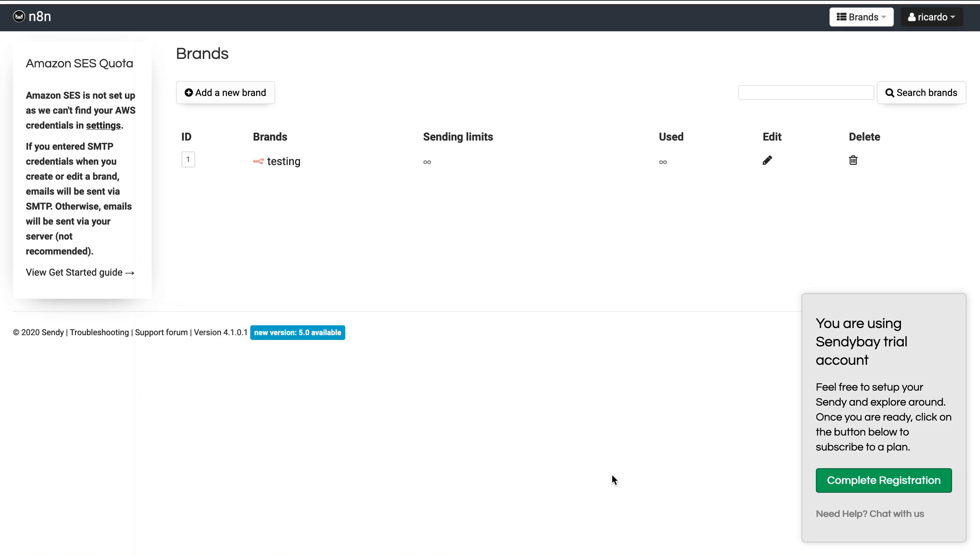Click the pencil edit icon for testing brand

[767, 160]
